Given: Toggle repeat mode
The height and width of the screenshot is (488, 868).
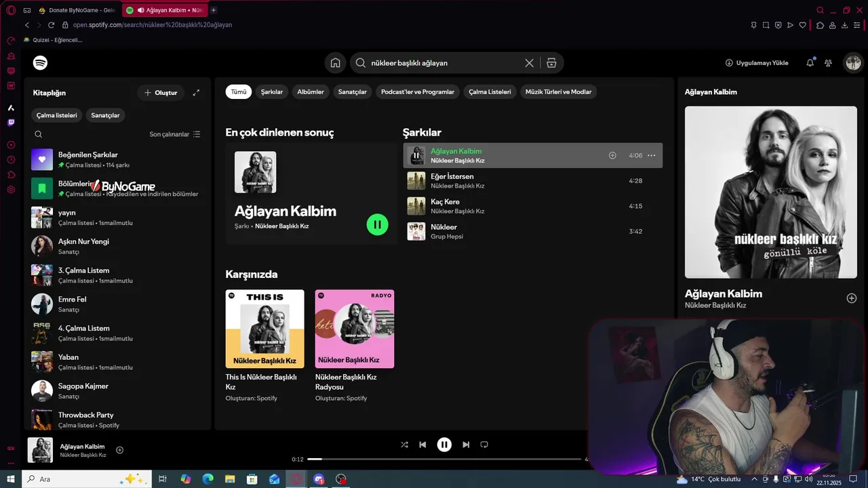Looking at the screenshot, I should (x=484, y=445).
